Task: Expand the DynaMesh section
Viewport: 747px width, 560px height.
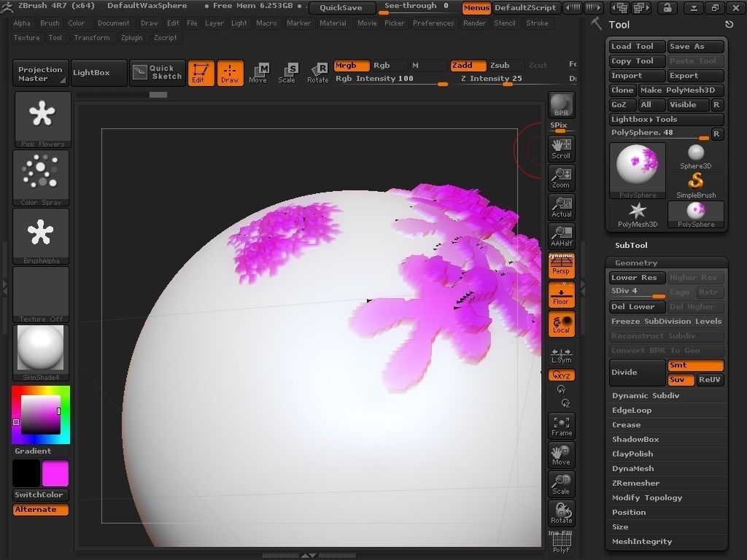Action: tap(632, 469)
